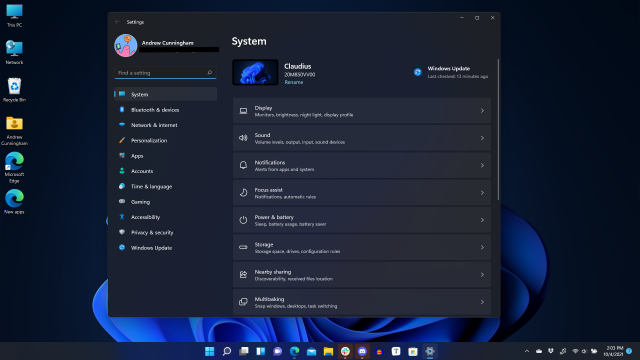Click the Settings gear on taskbar
The image size is (640, 360).
point(430,351)
